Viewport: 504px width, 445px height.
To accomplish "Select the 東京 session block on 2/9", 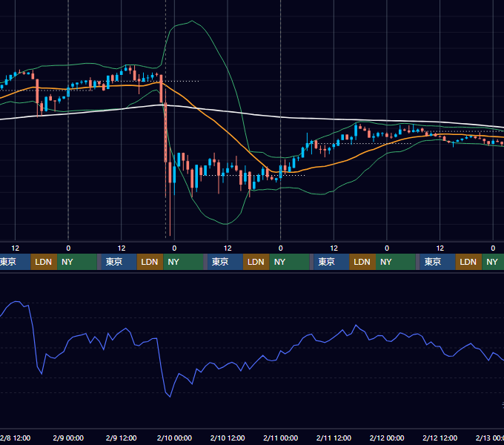I will 119,262.
